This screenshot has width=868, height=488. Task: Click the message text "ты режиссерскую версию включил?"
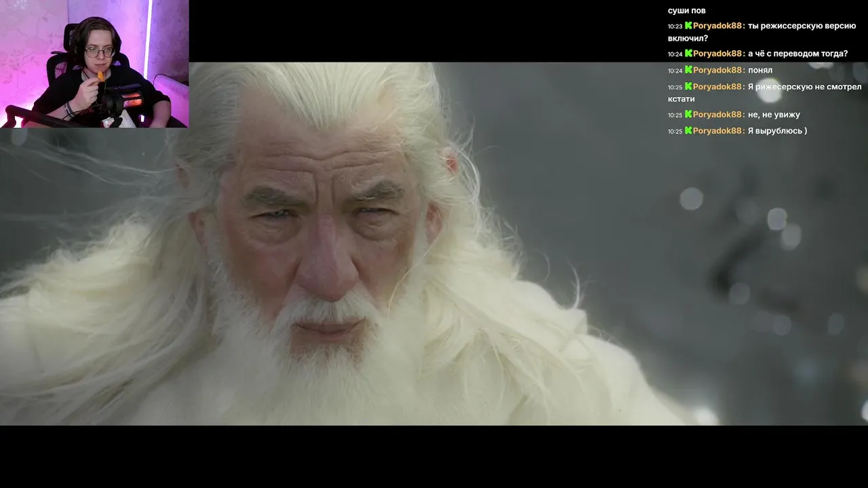[762, 32]
